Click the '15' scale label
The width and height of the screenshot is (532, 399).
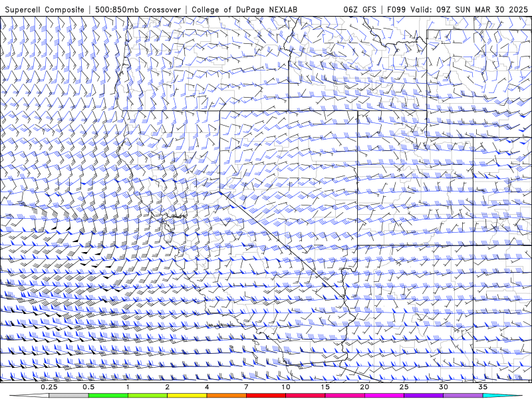pyautogui.click(x=325, y=387)
